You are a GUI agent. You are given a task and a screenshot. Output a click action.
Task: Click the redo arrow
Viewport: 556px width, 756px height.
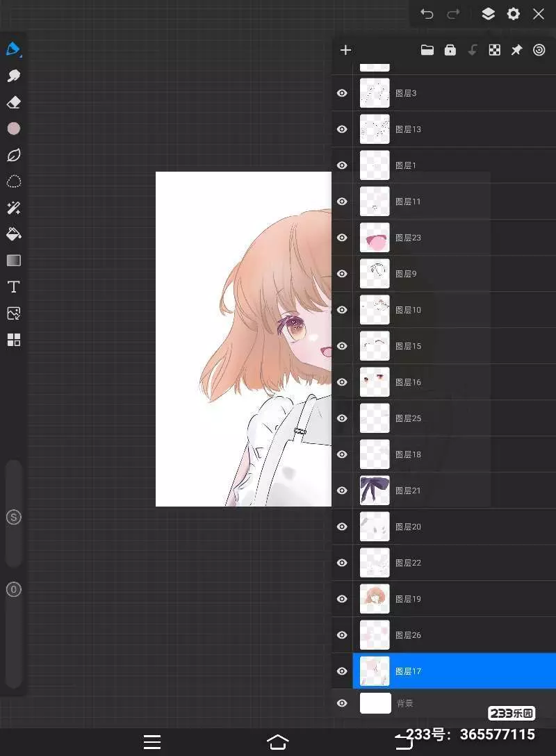(x=453, y=13)
